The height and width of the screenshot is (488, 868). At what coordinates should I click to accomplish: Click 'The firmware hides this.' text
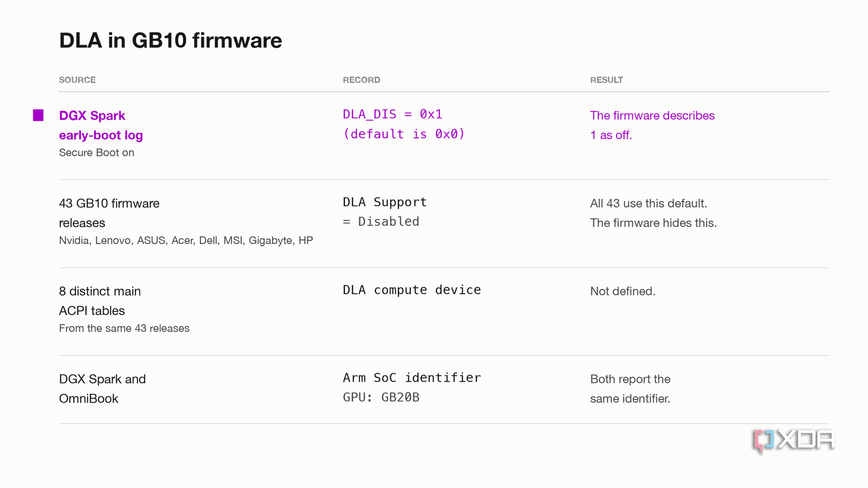[653, 223]
